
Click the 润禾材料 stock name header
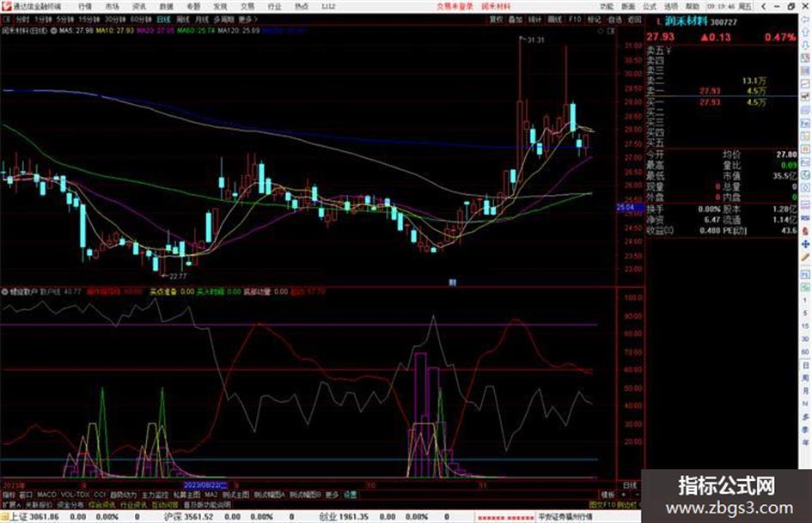[686, 21]
